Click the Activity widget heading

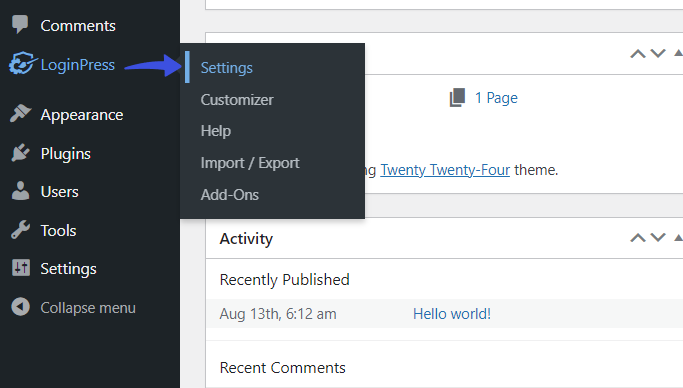point(246,239)
